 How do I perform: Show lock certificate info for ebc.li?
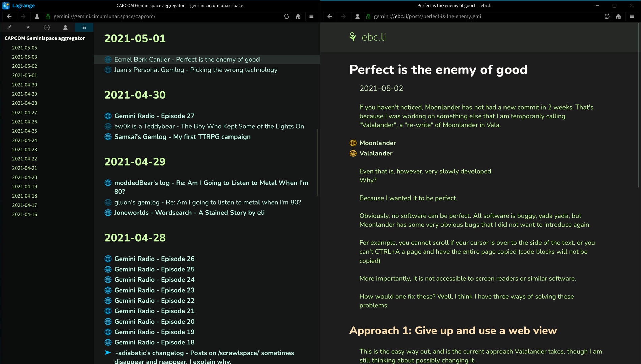tap(368, 16)
